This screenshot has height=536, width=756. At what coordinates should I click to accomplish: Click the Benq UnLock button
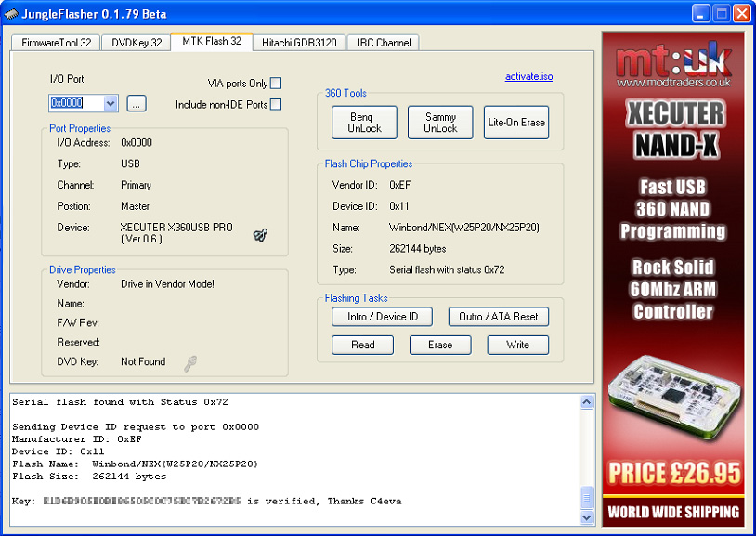point(364,123)
